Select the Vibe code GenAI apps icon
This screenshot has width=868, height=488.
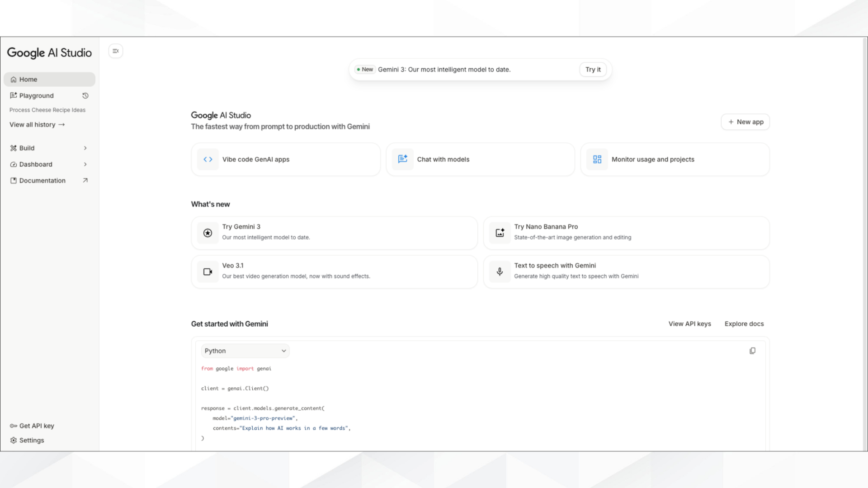[x=208, y=159]
